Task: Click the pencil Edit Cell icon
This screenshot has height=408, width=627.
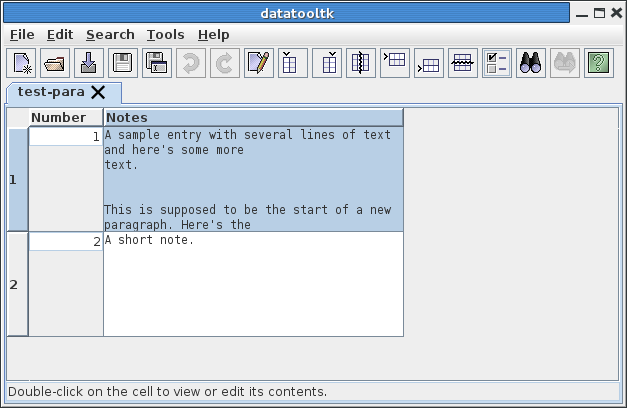Action: pyautogui.click(x=258, y=63)
